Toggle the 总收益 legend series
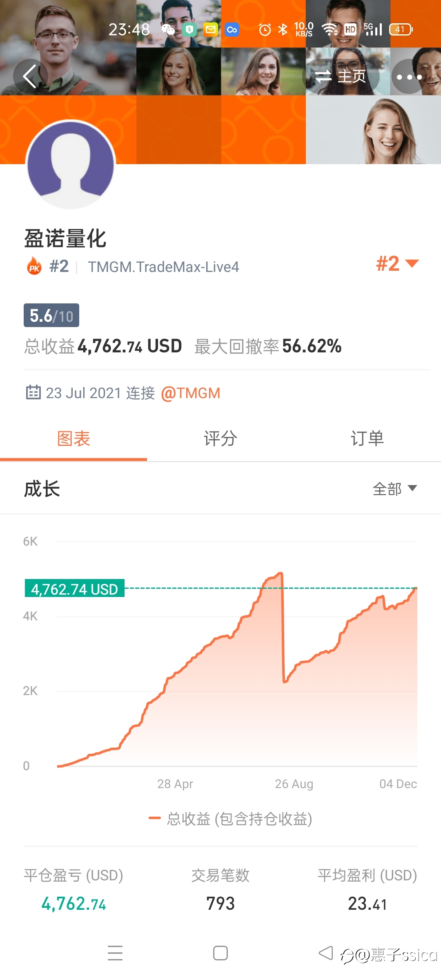 [x=231, y=819]
